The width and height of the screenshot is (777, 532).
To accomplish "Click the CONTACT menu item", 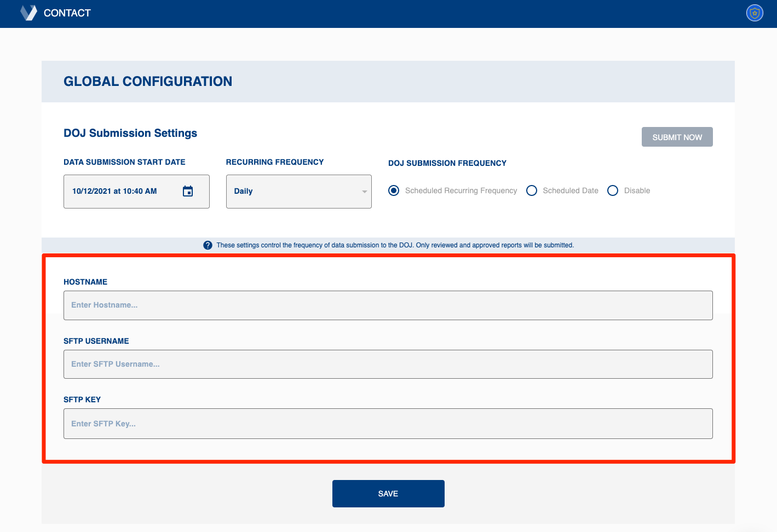I will [x=67, y=13].
